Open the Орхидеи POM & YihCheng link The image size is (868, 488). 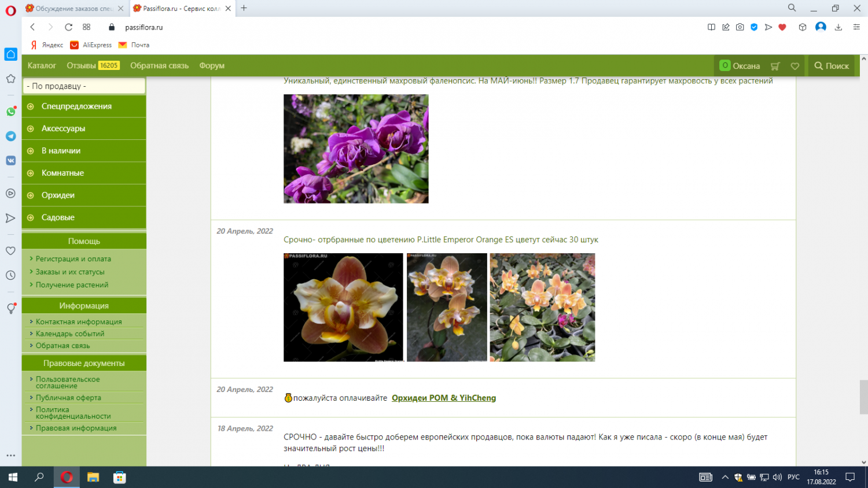[443, 398]
